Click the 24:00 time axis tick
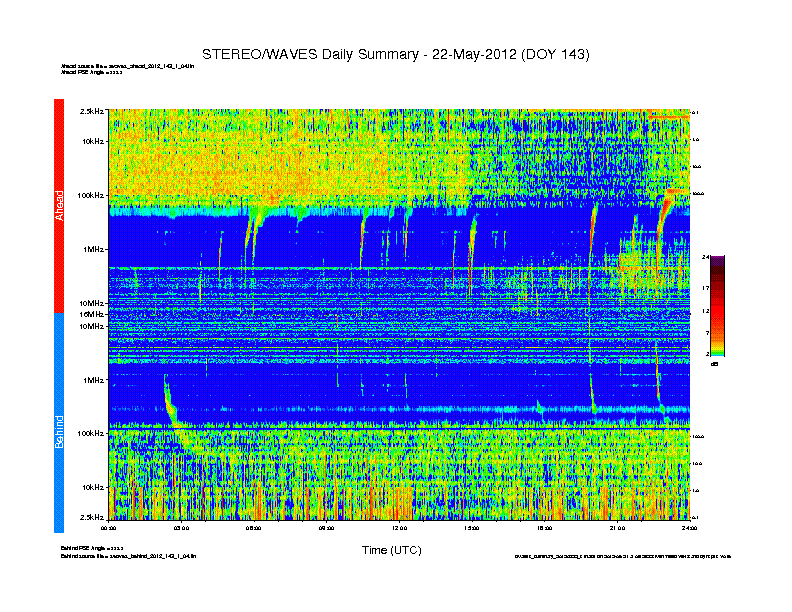The height and width of the screenshot is (612, 792). coord(688,527)
